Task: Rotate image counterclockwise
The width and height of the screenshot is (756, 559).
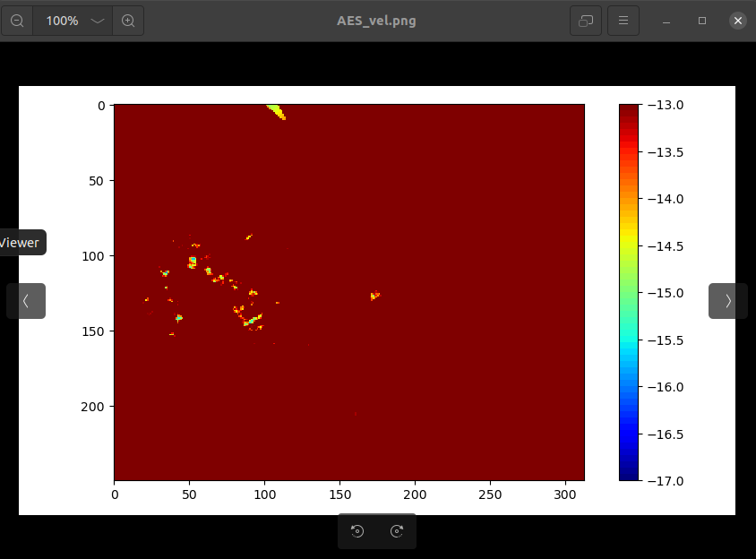Action: point(357,531)
